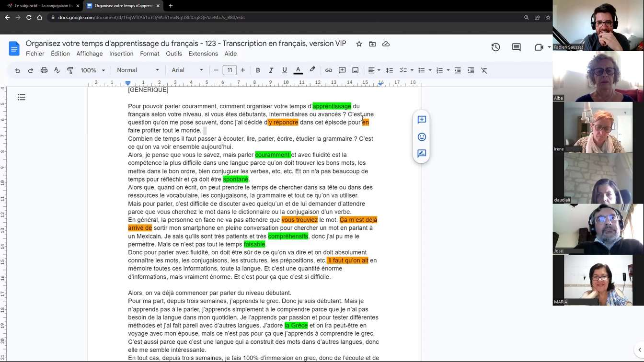Image resolution: width=644 pixels, height=362 pixels.
Task: Open line and paragraph spacing options
Action: [x=390, y=70]
